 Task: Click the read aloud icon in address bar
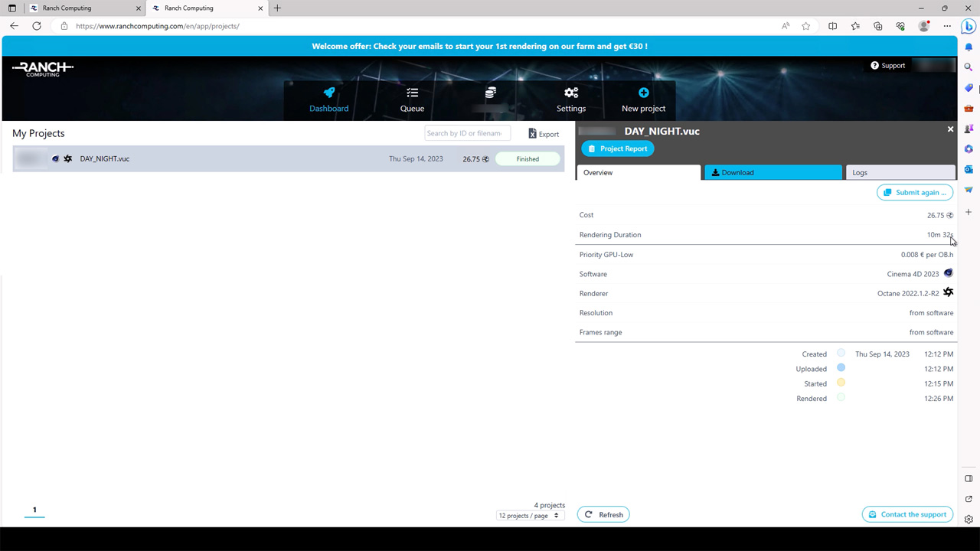(x=786, y=26)
